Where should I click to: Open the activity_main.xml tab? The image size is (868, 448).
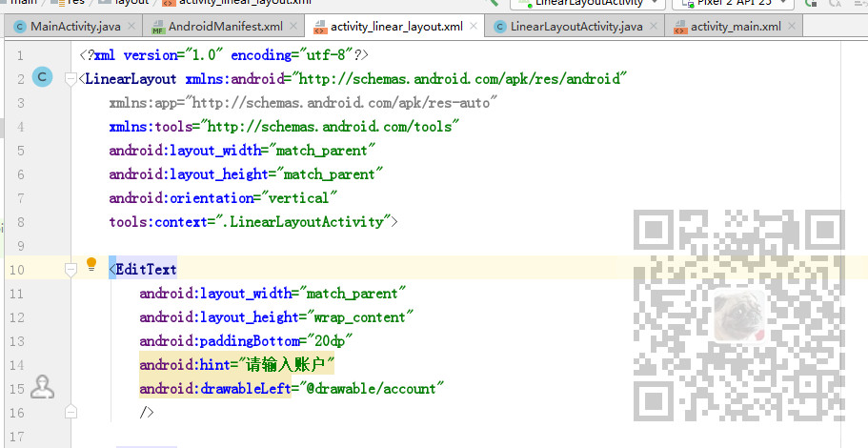tap(736, 26)
